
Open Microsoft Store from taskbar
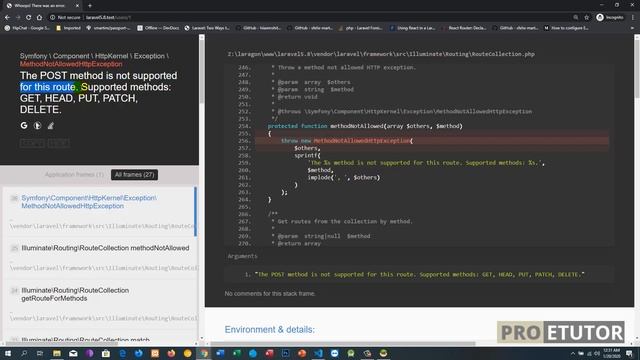click(x=106, y=353)
